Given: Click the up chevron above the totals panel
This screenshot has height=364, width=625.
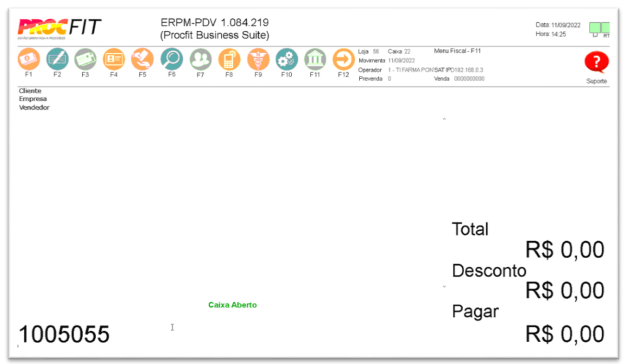Looking at the screenshot, I should pyautogui.click(x=444, y=119).
